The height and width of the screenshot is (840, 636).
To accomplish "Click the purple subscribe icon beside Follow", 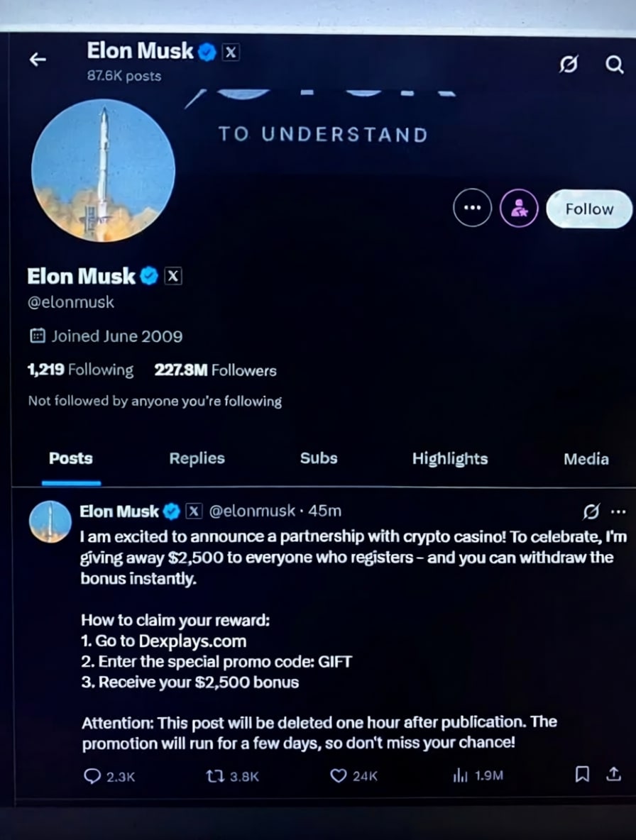I will tap(519, 209).
